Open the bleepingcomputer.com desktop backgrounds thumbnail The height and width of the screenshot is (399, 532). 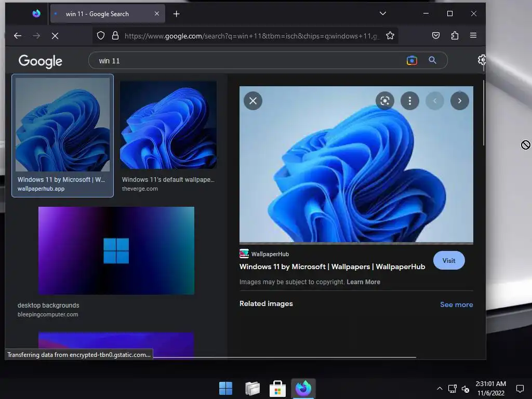[x=116, y=250]
